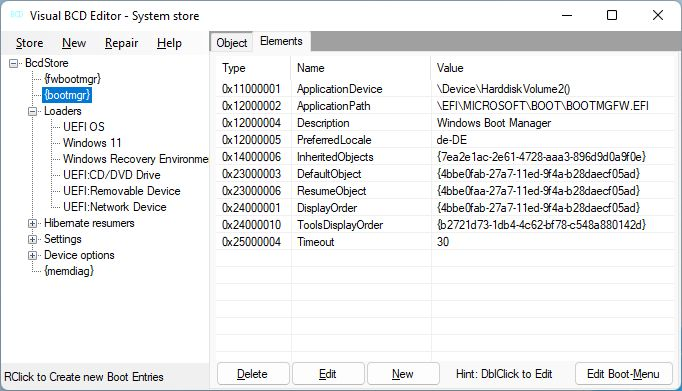Open the Store menu
This screenshot has height=391, width=682.
30,43
